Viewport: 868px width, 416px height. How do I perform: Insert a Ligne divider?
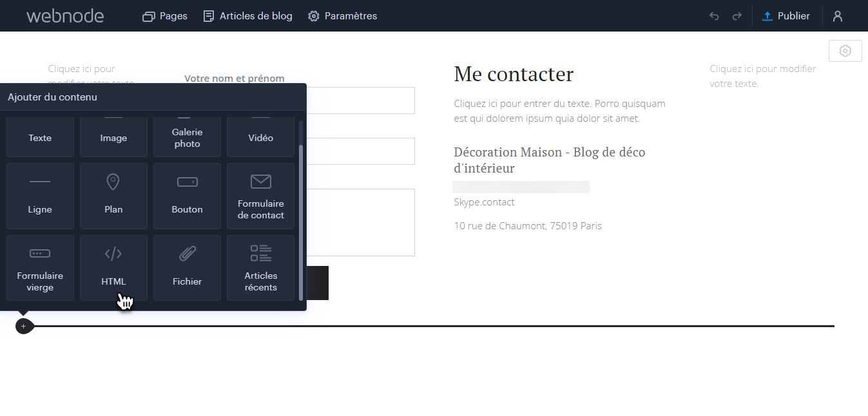pyautogui.click(x=40, y=196)
